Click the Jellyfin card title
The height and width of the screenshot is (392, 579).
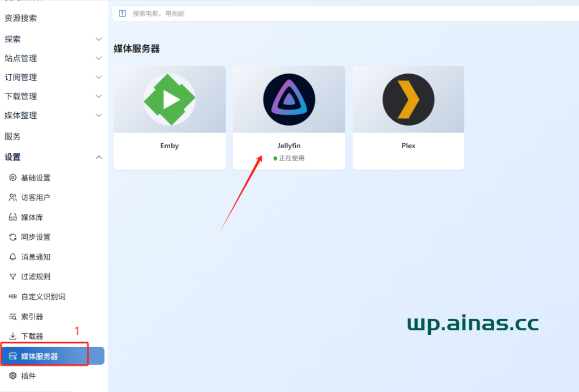pos(289,146)
